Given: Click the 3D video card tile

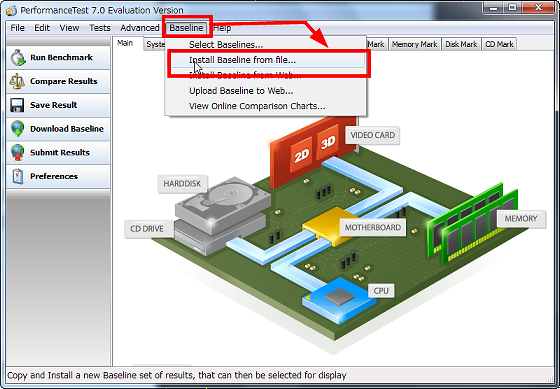Looking at the screenshot, I should click(328, 142).
